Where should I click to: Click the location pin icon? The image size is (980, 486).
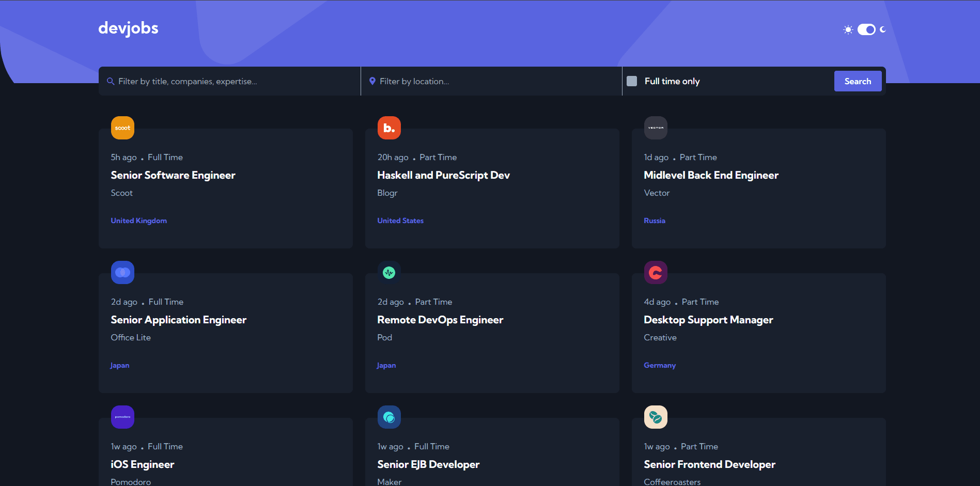(372, 81)
